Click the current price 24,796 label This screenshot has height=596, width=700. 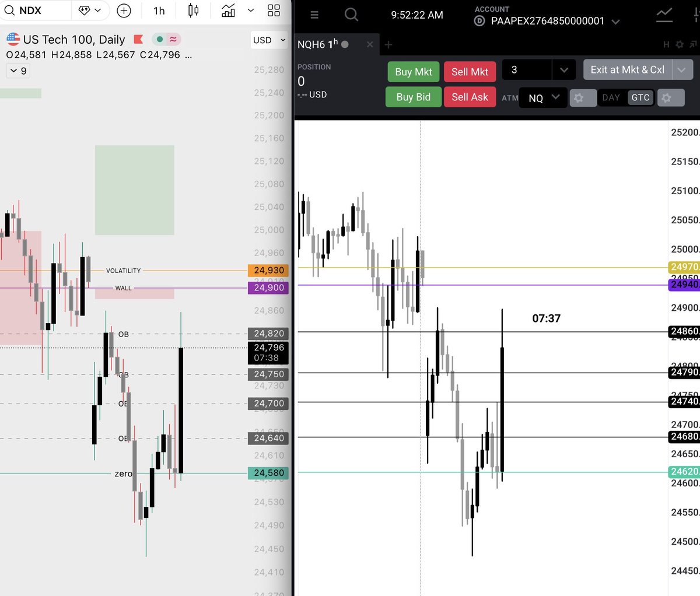268,353
